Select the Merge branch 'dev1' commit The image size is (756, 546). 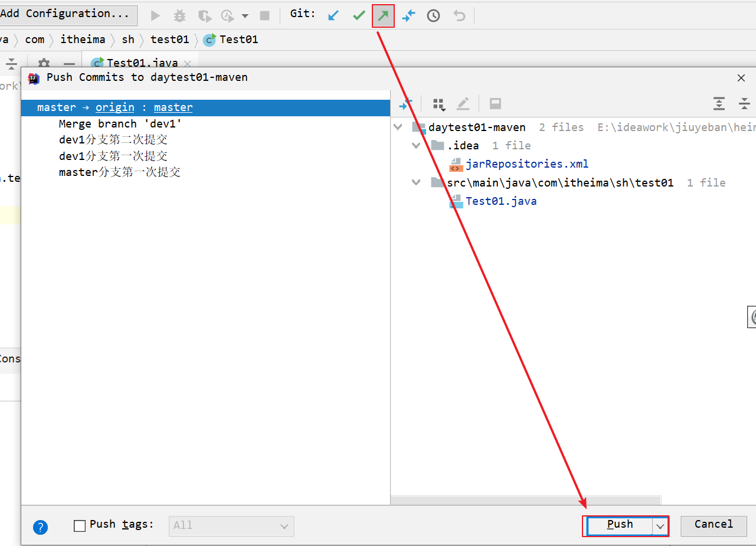pos(120,124)
